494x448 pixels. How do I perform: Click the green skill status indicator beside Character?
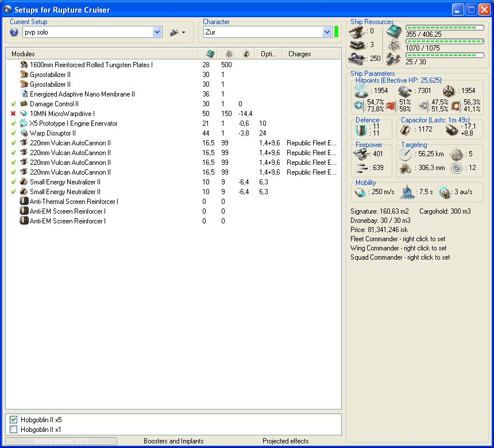click(336, 32)
